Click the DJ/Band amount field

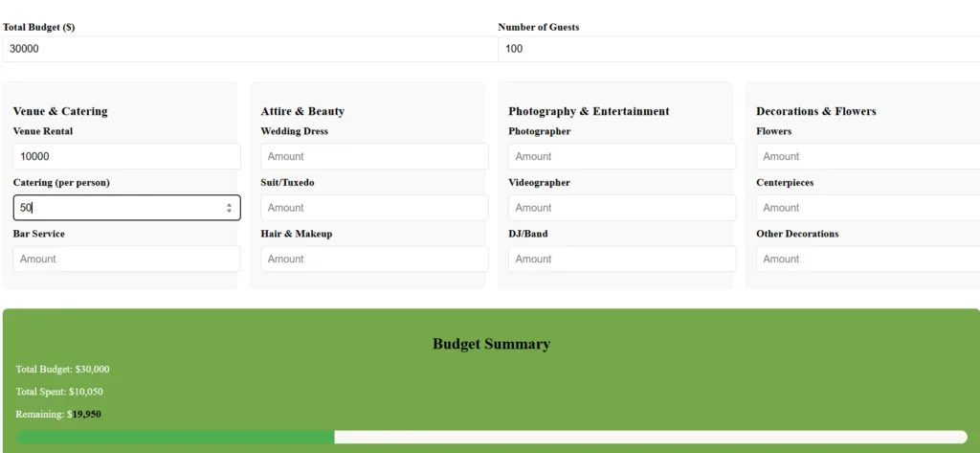coord(622,259)
